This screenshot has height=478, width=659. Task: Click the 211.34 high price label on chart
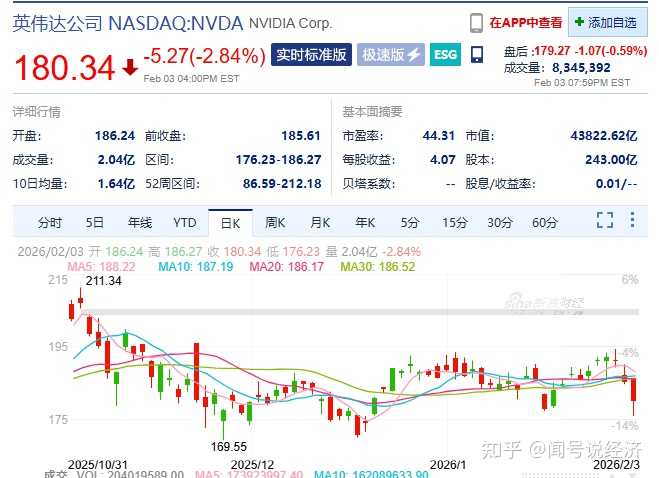coord(104,280)
